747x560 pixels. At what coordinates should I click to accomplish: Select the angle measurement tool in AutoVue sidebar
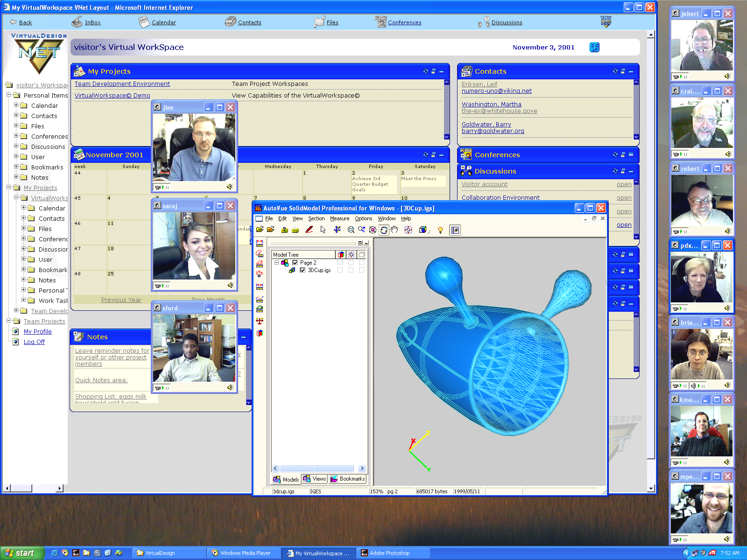click(x=260, y=264)
